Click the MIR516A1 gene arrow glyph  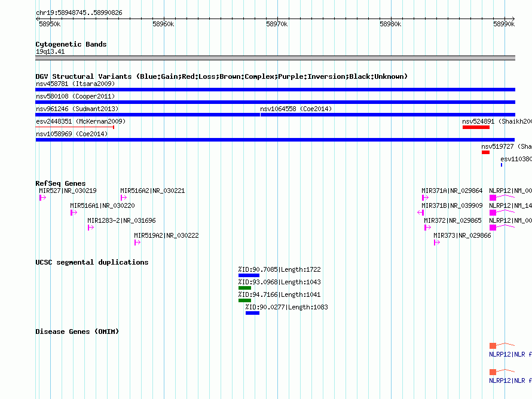pos(74,213)
